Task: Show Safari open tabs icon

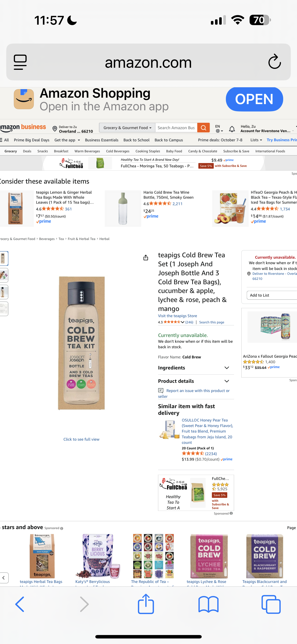Action: [271, 604]
